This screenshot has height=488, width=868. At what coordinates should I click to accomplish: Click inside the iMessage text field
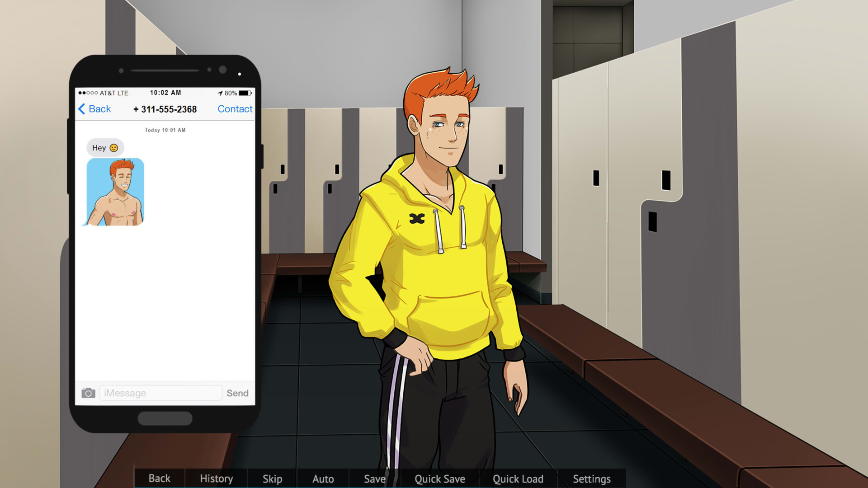click(160, 393)
